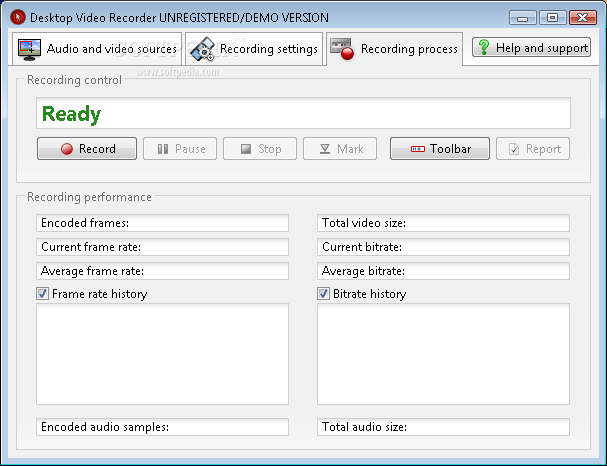This screenshot has width=607, height=466.
Task: Click the Stop button
Action: [260, 149]
